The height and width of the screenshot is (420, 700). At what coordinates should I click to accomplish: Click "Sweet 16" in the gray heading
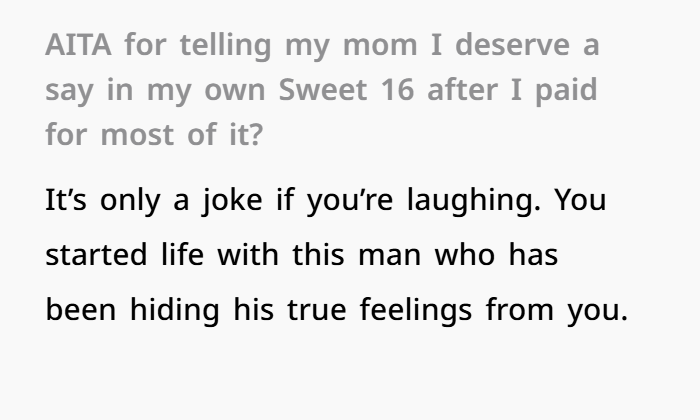pyautogui.click(x=346, y=90)
